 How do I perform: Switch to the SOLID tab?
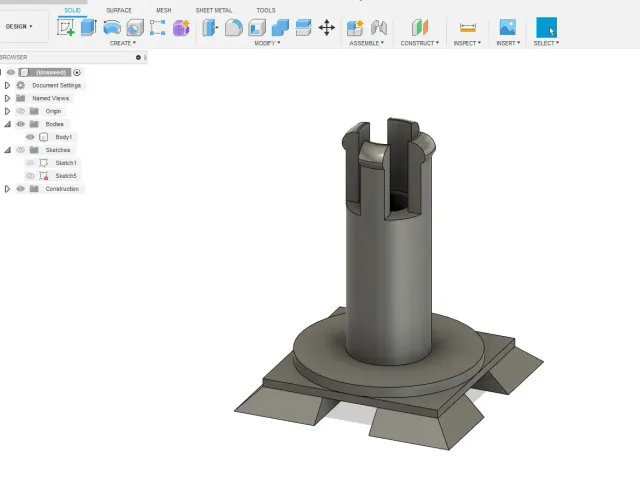tap(72, 10)
